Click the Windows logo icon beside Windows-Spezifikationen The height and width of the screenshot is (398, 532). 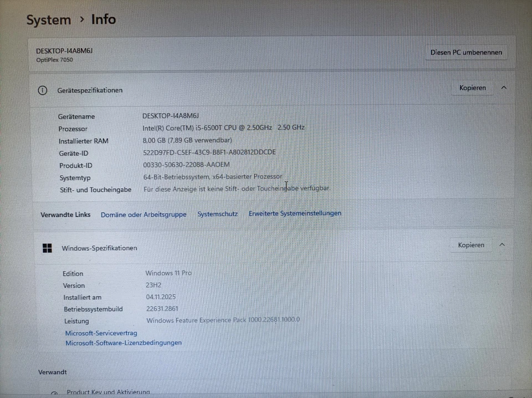[x=47, y=248]
